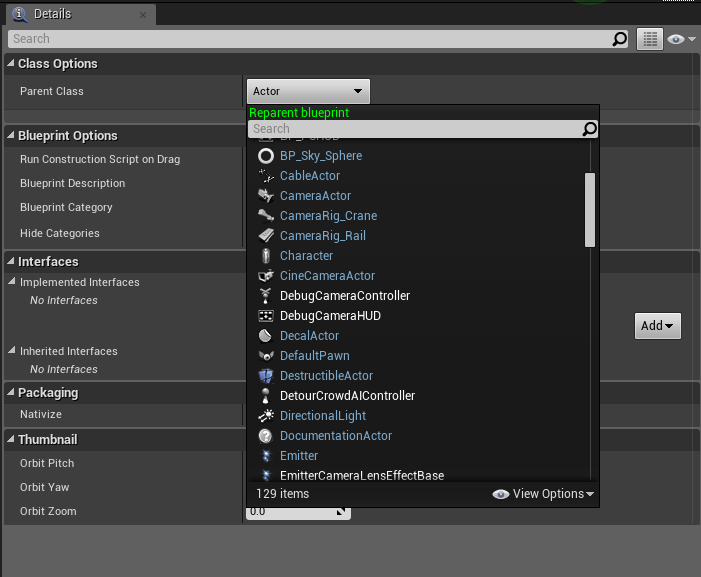701x577 pixels.
Task: Select DebugCameraController entry
Action: 345,296
